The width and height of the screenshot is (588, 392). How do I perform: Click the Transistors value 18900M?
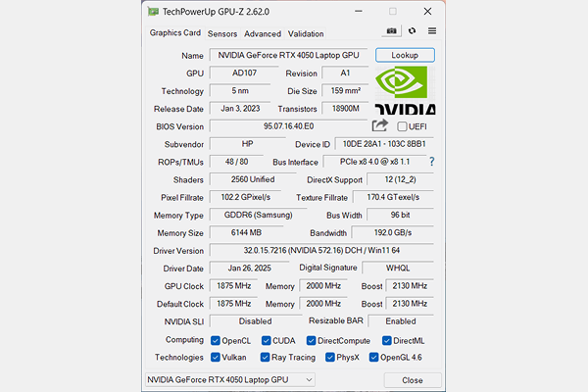point(345,109)
